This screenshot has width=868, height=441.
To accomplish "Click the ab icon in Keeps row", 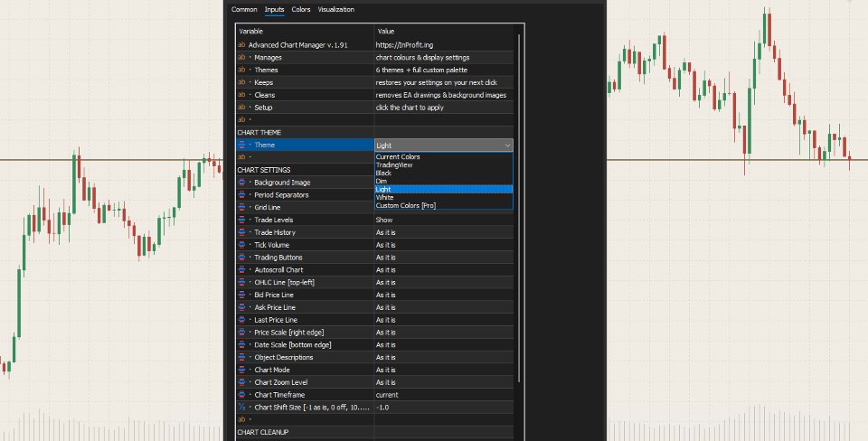I will (x=241, y=82).
